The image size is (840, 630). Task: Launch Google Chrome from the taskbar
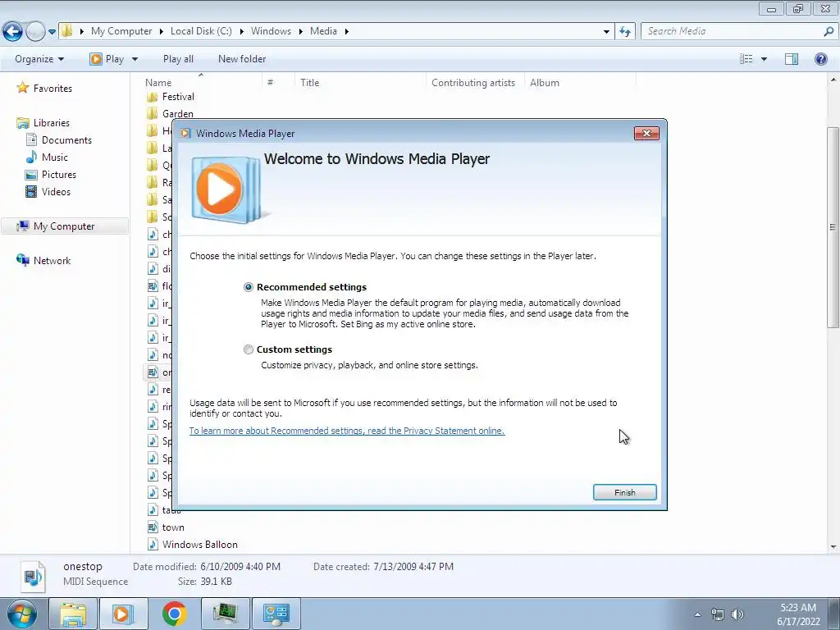coord(174,614)
